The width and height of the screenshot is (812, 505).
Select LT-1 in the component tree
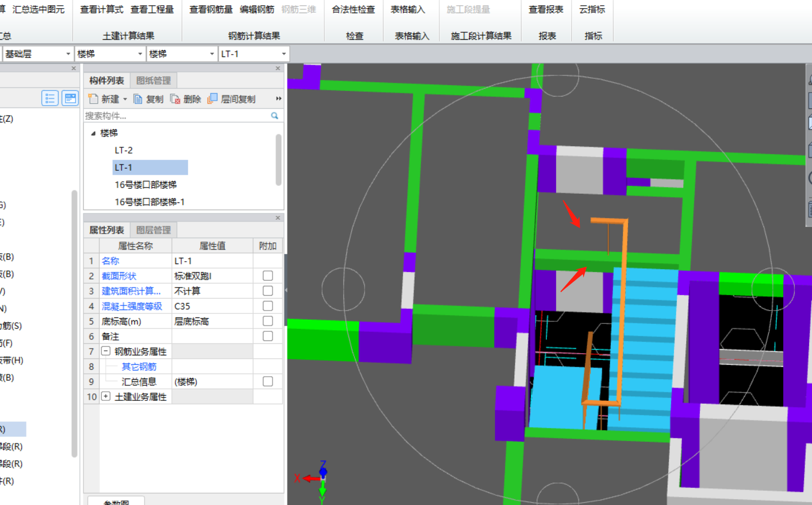tap(150, 167)
